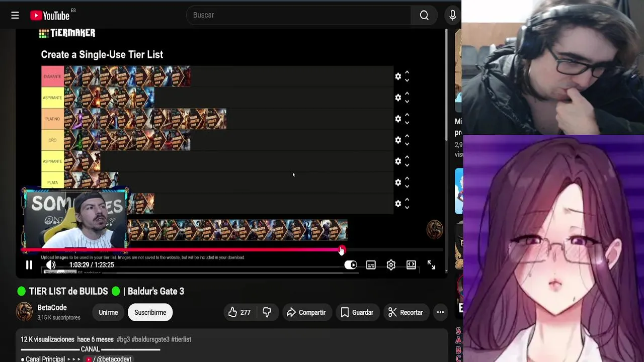Image resolution: width=644 pixels, height=362 pixels.
Task: Pause the video with the pause button
Action: point(29,265)
